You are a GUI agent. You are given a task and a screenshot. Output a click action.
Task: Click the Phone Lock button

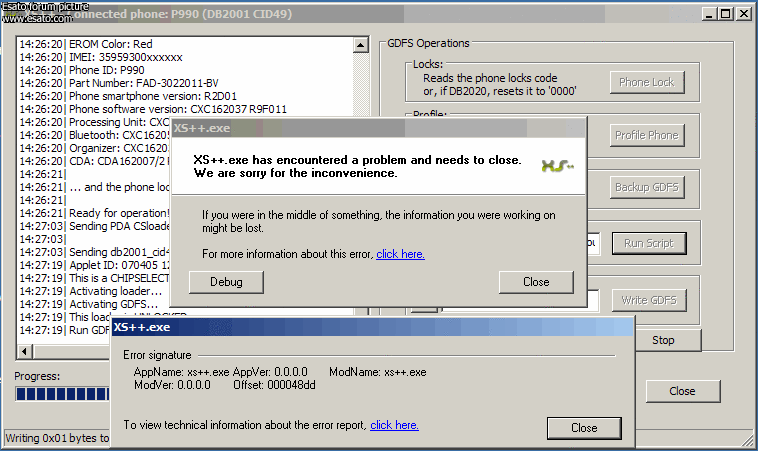tap(647, 82)
